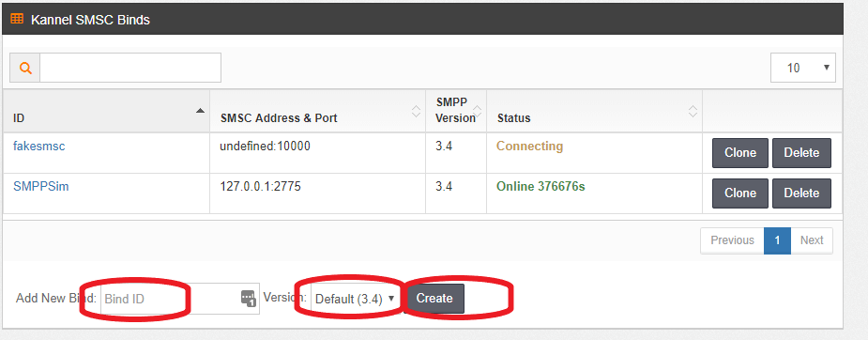Select the 127.0.0.1:2775 address cell

[318, 193]
